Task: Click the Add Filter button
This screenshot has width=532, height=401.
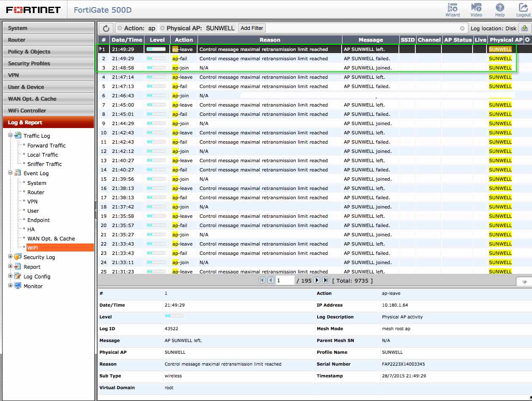Action: click(251, 28)
